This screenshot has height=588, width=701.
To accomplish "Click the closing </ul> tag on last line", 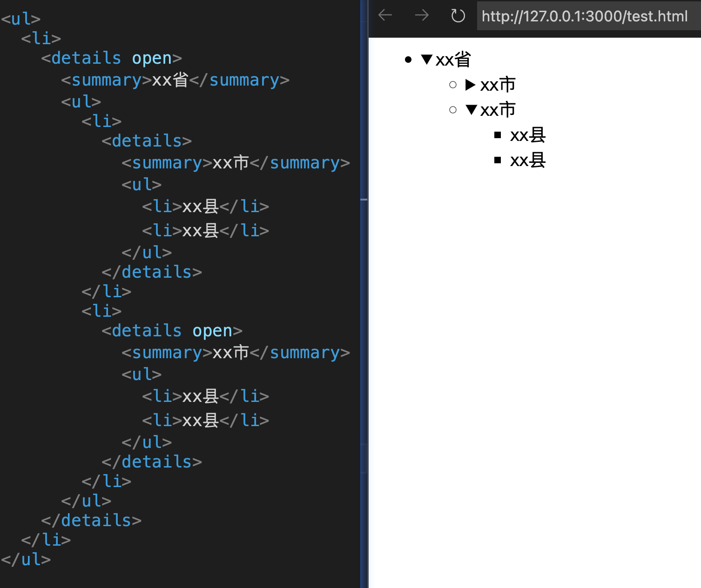I will click(26, 559).
